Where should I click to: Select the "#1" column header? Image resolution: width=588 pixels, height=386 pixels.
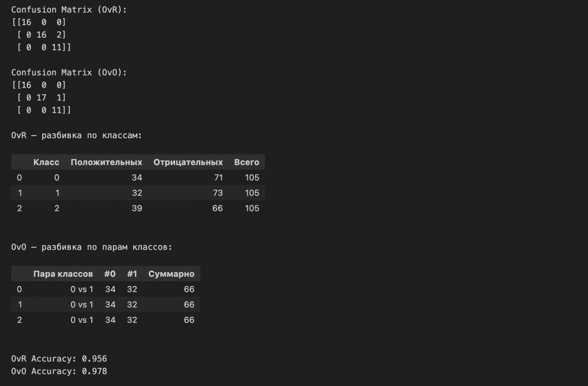click(x=132, y=274)
